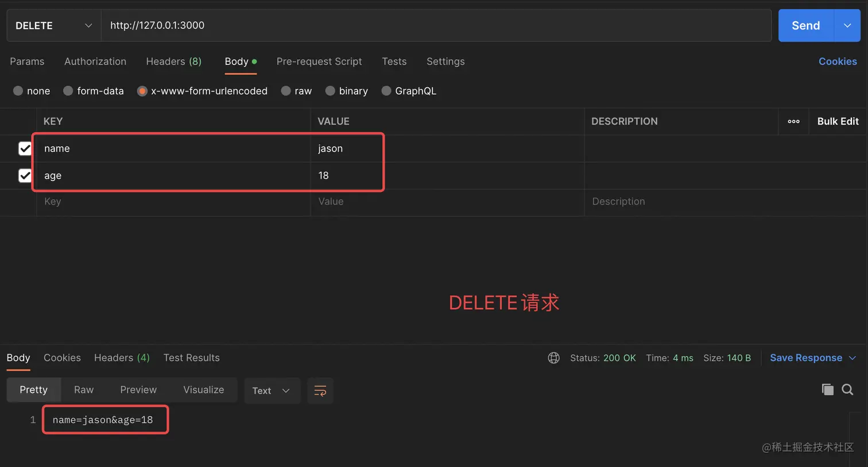The image size is (868, 467).
Task: Open response search with the magnifier icon
Action: [x=847, y=389]
